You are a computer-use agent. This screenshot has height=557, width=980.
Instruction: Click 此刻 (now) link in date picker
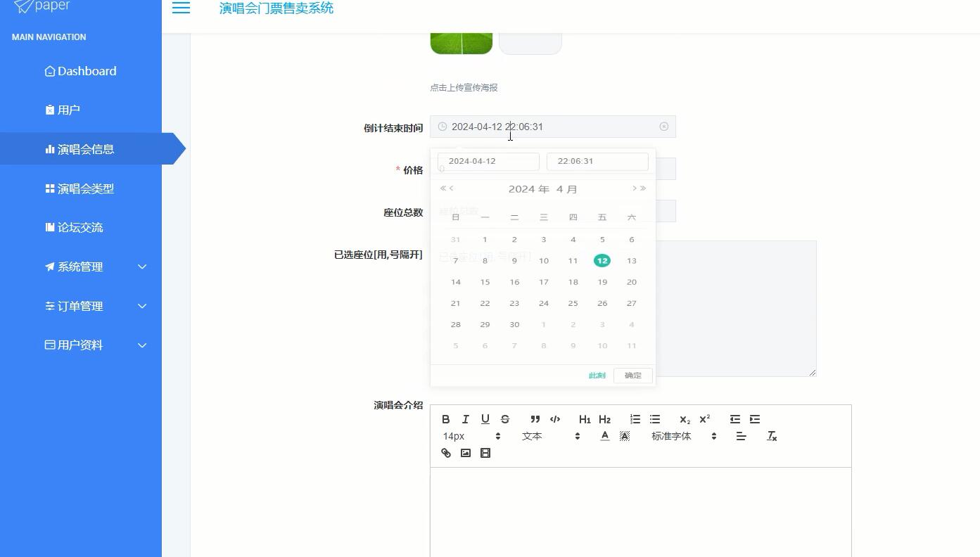597,376
